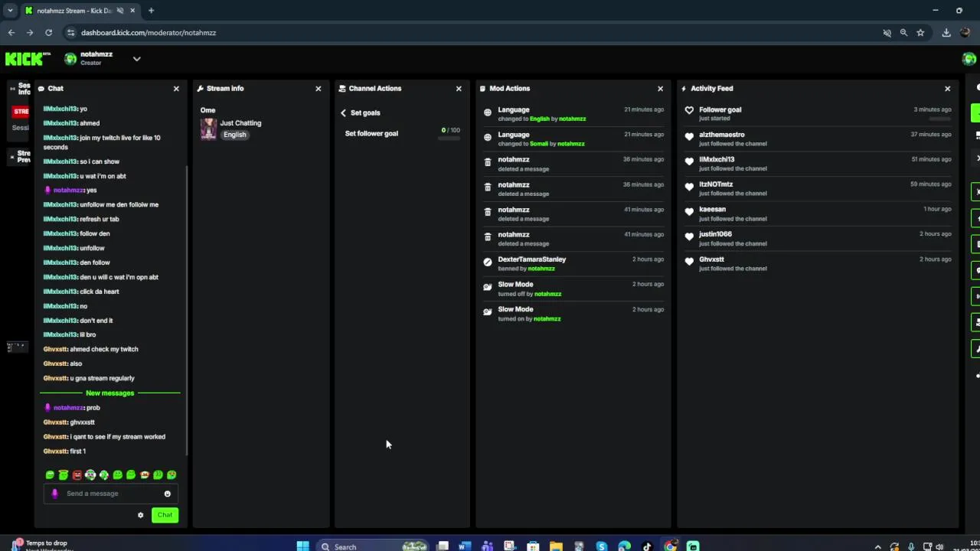
Task: Click notahmzz username on prob message
Action: [x=68, y=408]
